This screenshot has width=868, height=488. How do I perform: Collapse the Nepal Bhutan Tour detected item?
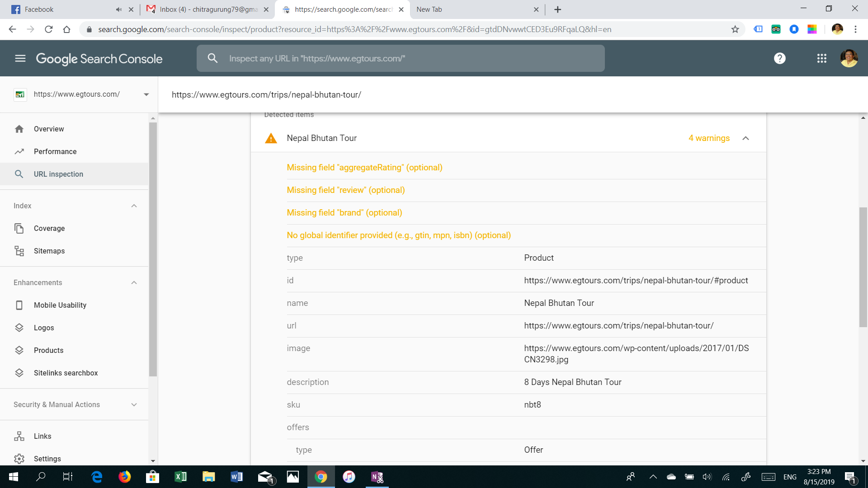pyautogui.click(x=745, y=138)
